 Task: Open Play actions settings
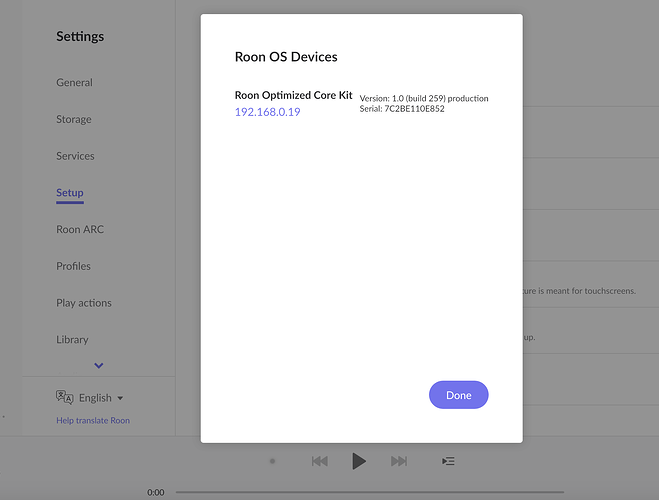point(84,303)
